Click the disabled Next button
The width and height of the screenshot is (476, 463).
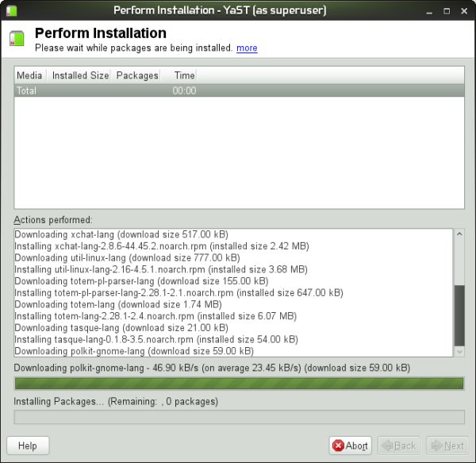click(x=447, y=446)
